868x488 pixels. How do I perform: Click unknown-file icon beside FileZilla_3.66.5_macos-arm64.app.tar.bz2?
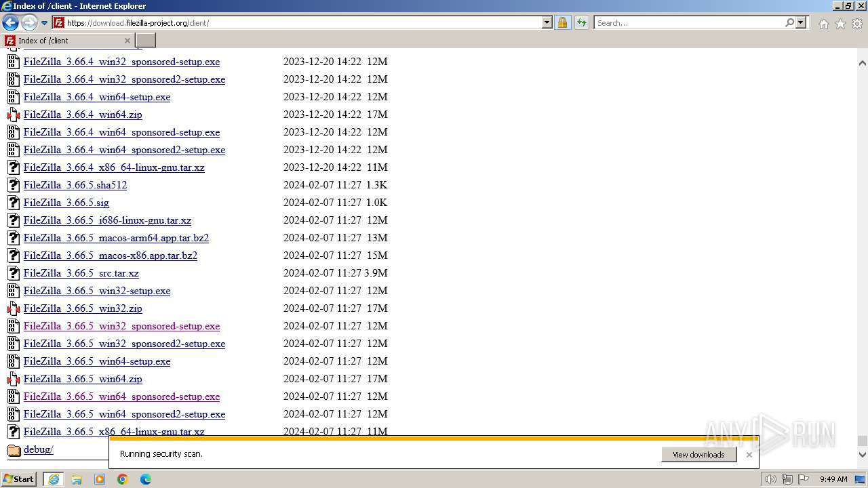[x=14, y=238]
